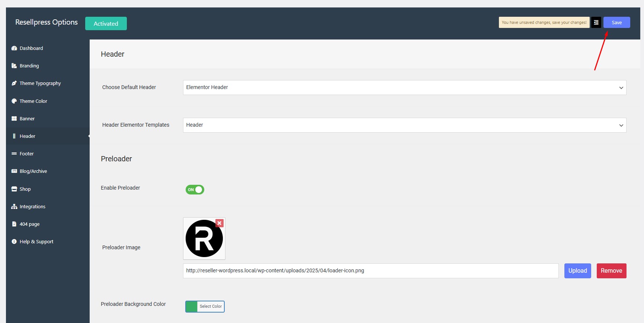Open the Choose Default Header dropdown
Screen dimensions: 644x323
pyautogui.click(x=404, y=88)
